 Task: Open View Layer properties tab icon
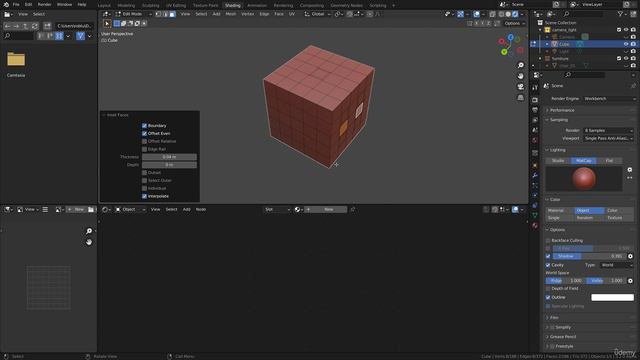pyautogui.click(x=535, y=120)
